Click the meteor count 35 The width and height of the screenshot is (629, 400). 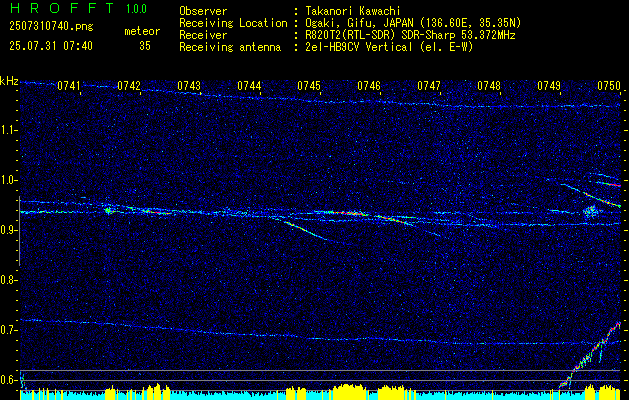[x=145, y=46]
